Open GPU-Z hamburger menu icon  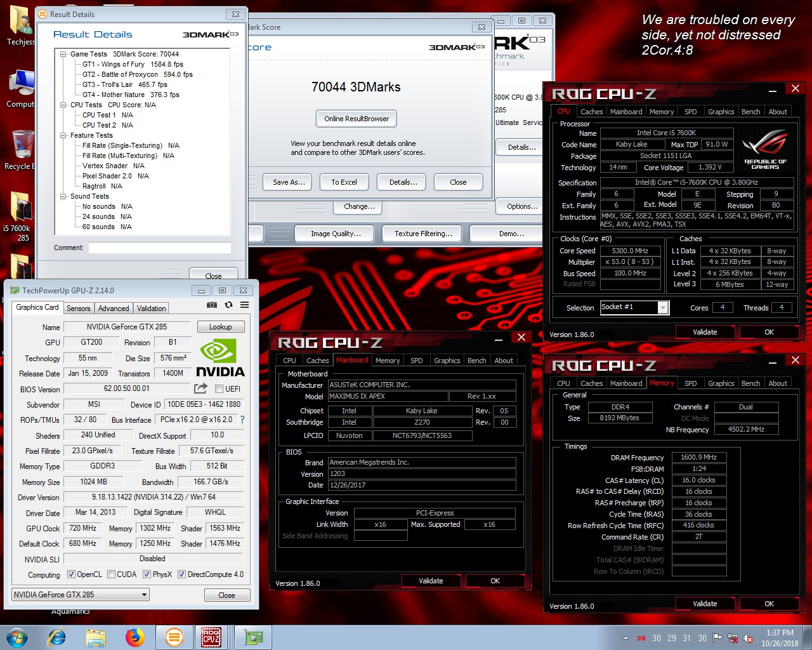(x=244, y=305)
